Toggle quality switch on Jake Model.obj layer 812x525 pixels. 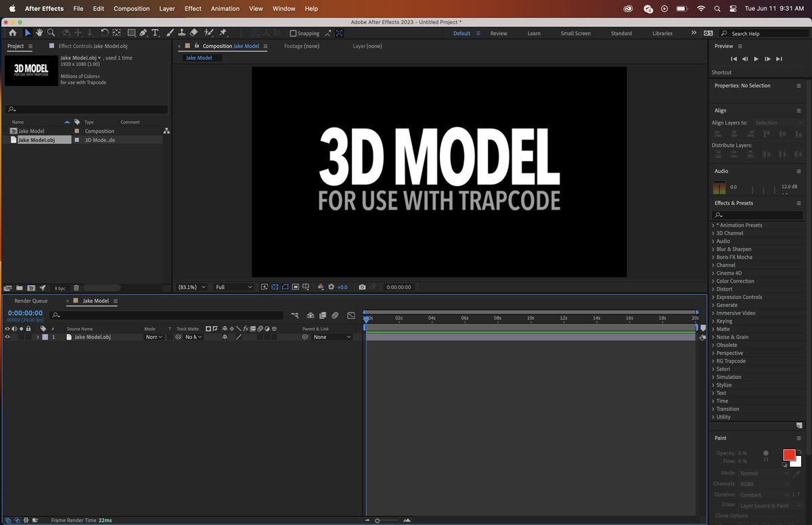click(238, 337)
